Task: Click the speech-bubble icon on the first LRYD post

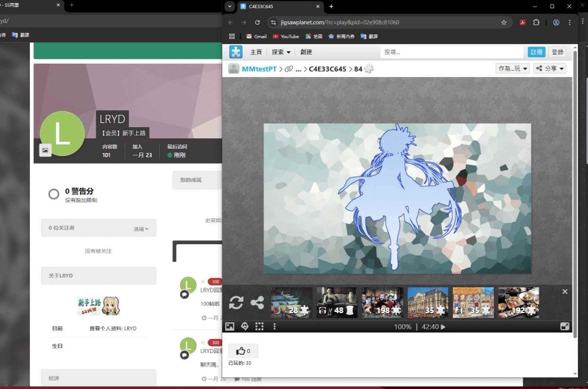Action: [185, 295]
